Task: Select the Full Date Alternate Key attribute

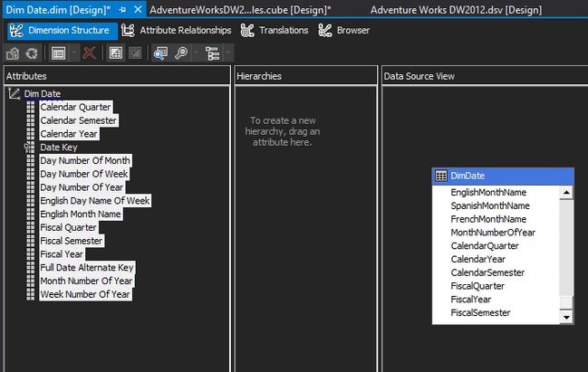Action: [x=87, y=268]
